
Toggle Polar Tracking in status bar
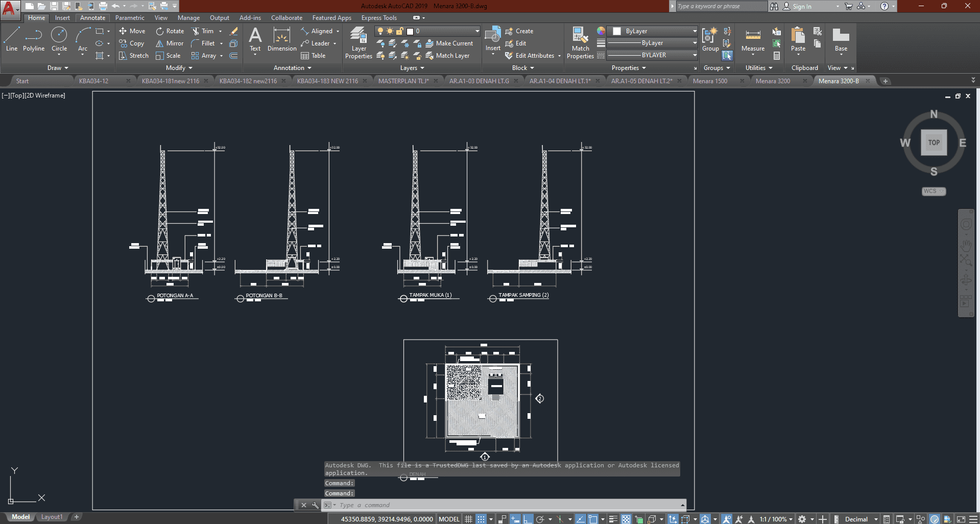(540, 519)
